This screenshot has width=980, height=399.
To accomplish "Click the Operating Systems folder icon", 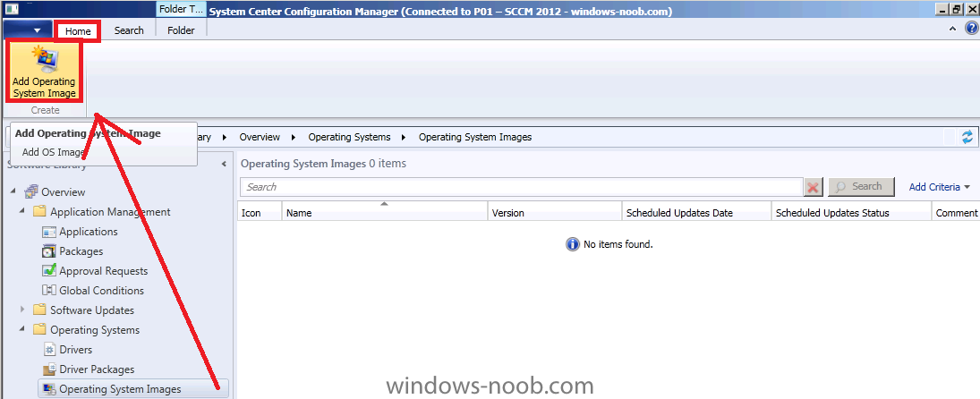I will [40, 330].
